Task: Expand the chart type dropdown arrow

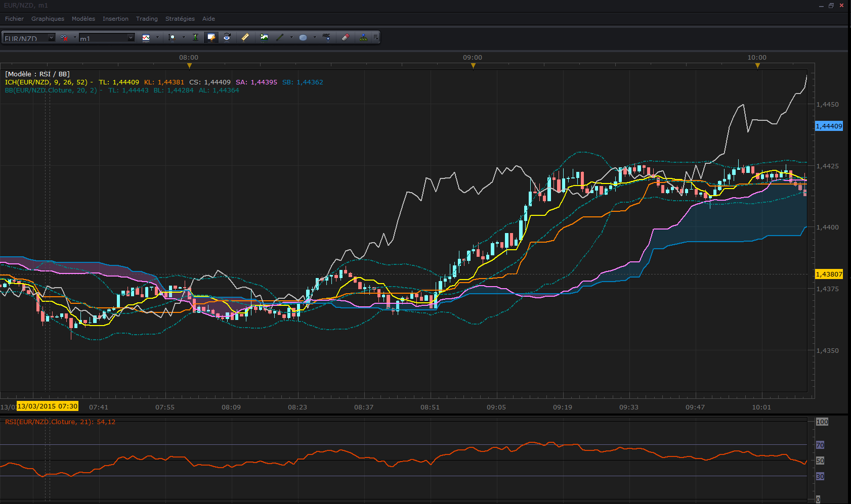Action: click(157, 37)
